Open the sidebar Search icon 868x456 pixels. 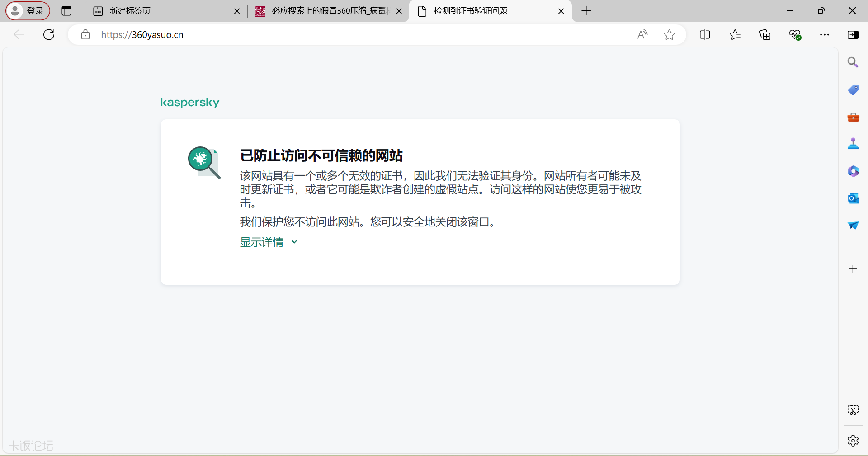tap(853, 62)
